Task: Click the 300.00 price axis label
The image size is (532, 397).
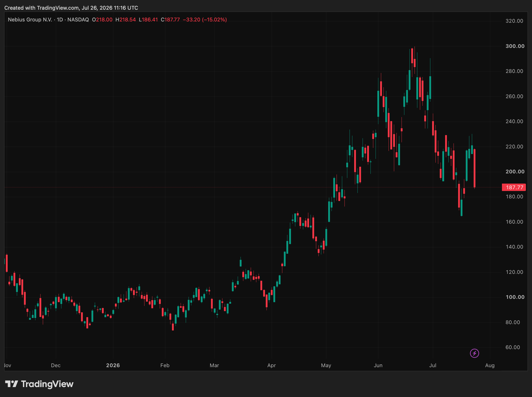Action: (x=515, y=46)
